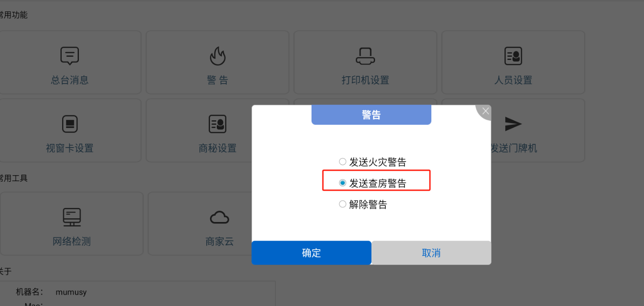Viewport: 644px width, 306px height.
Task: Select the 视窗卡设置 icon
Action: tap(69, 123)
